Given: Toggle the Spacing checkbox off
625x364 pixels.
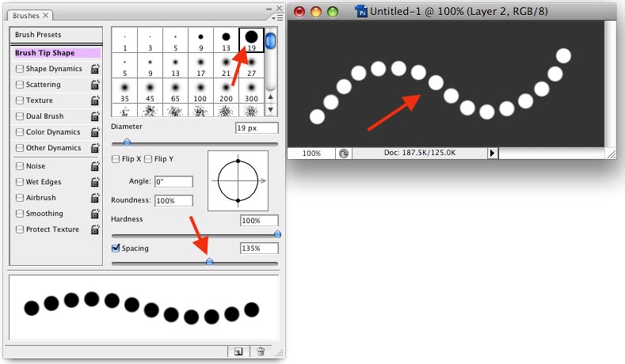Looking at the screenshot, I should pyautogui.click(x=116, y=248).
